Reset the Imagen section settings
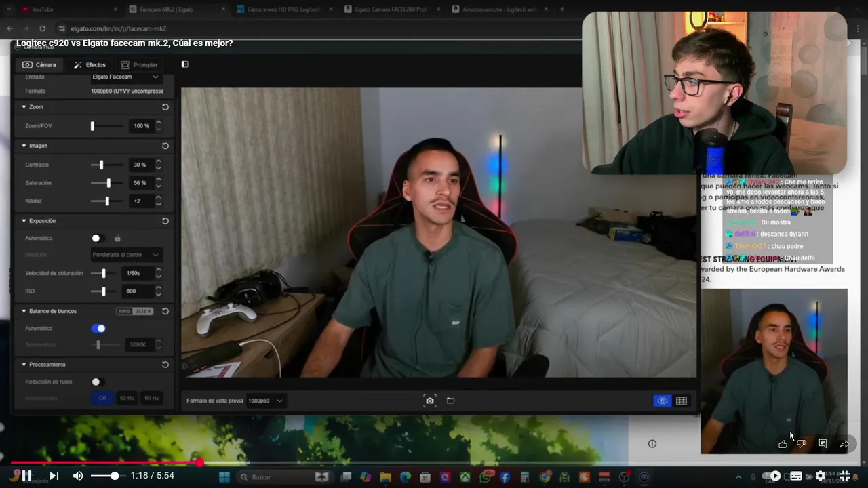Image resolution: width=868 pixels, height=488 pixels. (x=165, y=146)
